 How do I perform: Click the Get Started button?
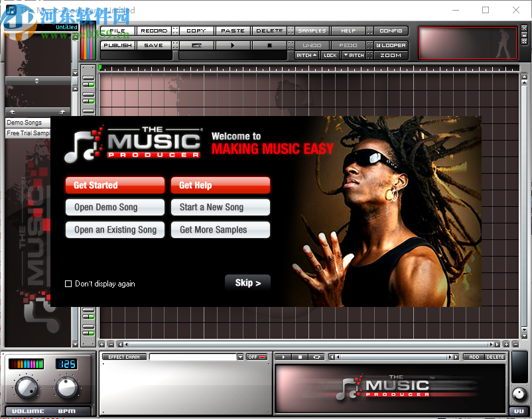[114, 185]
